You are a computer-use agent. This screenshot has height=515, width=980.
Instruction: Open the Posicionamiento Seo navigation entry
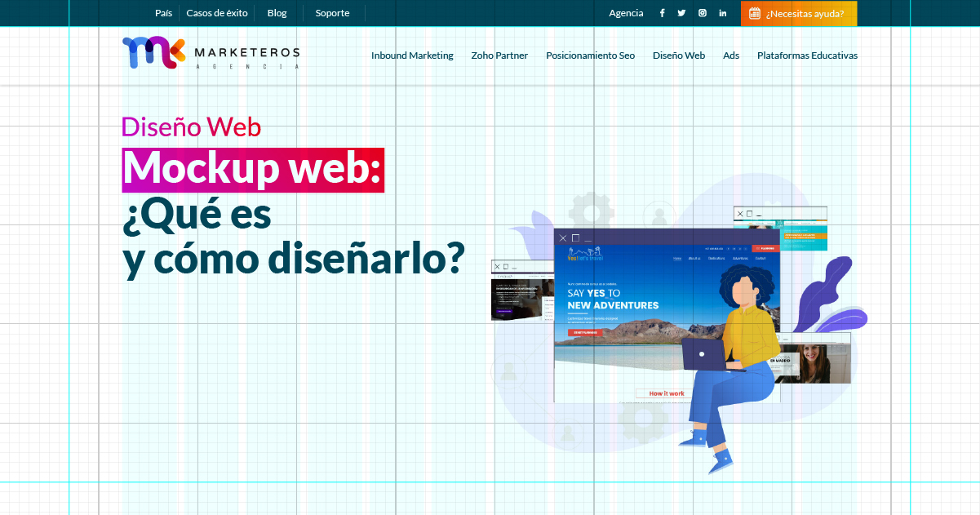pyautogui.click(x=590, y=55)
